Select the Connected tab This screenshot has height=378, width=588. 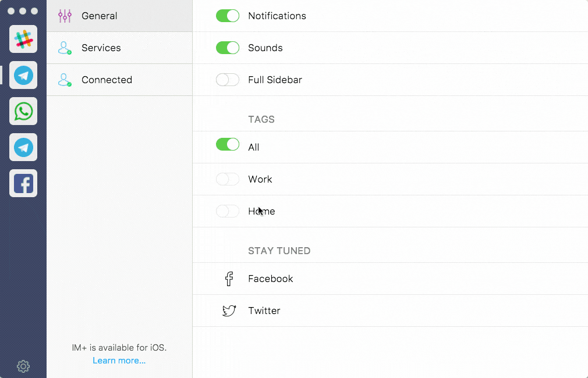[x=119, y=80]
